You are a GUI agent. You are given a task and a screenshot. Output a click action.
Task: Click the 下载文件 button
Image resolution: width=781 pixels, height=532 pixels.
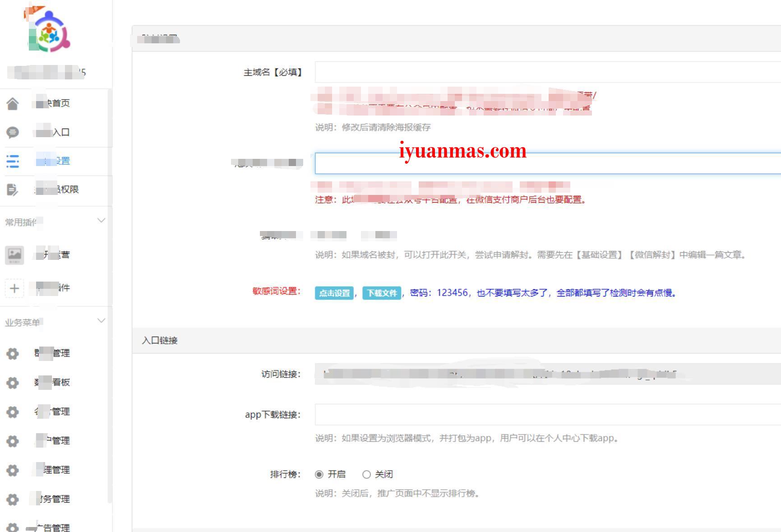pos(382,293)
